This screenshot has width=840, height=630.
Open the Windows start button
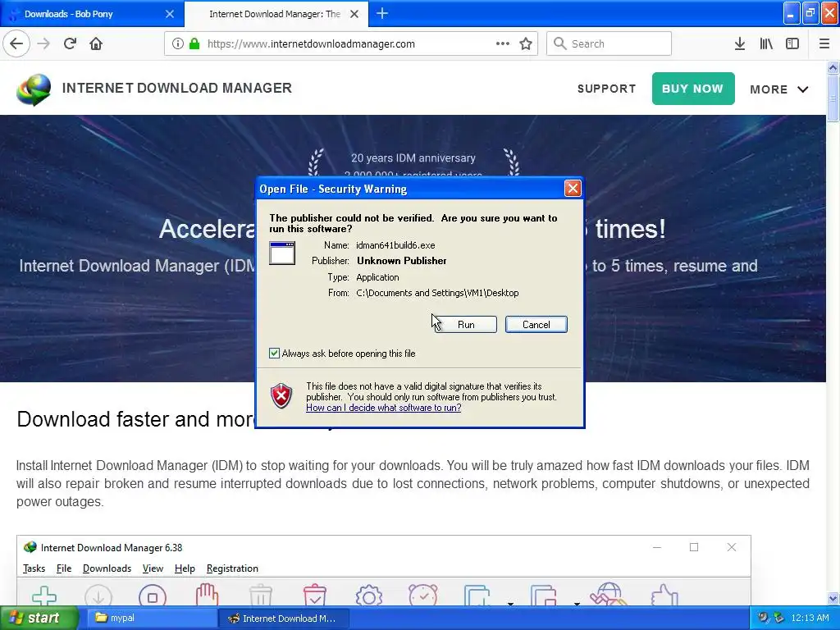click(39, 619)
